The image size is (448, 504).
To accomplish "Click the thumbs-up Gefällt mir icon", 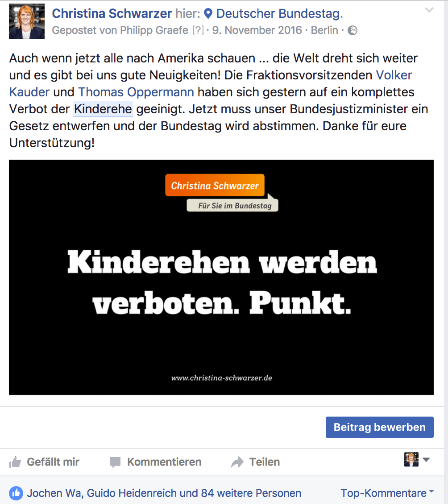I will pyautogui.click(x=15, y=462).
